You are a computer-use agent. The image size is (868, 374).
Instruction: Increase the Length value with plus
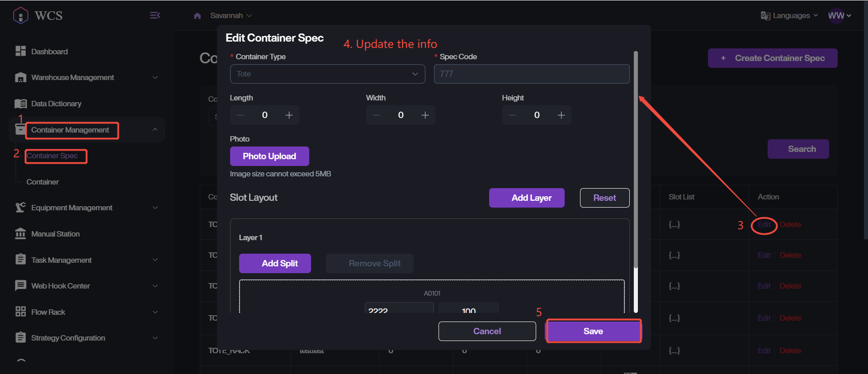coord(289,115)
